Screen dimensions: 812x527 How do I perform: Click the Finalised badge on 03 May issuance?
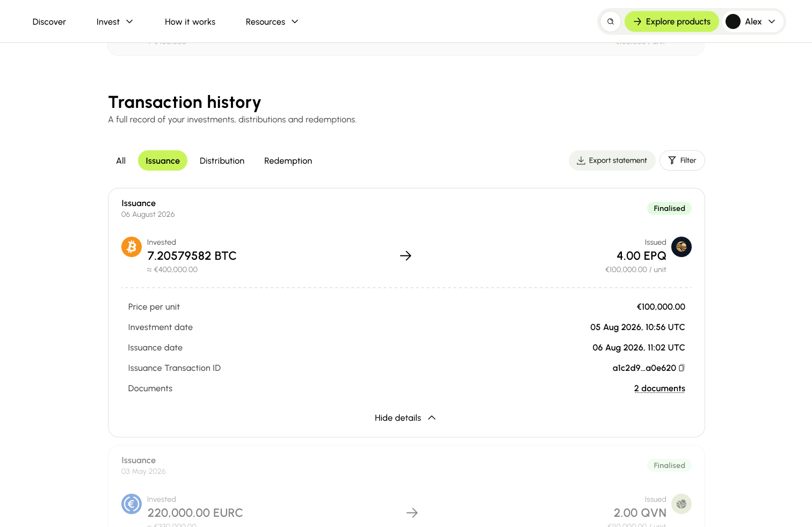669,465
